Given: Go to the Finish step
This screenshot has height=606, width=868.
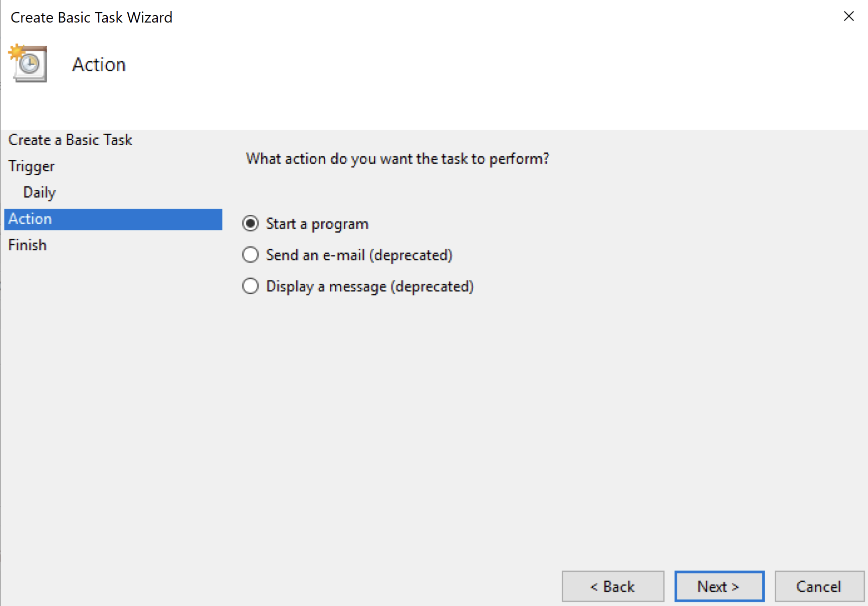Looking at the screenshot, I should (x=28, y=245).
